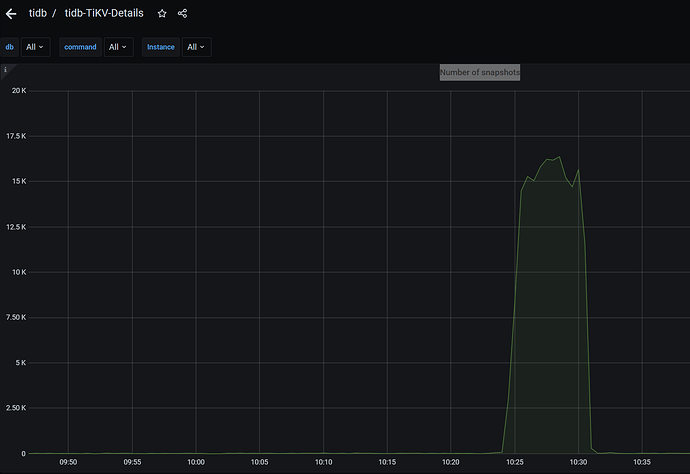Click the db variable label
Screen dimensions: 690x474
[x=10, y=47]
